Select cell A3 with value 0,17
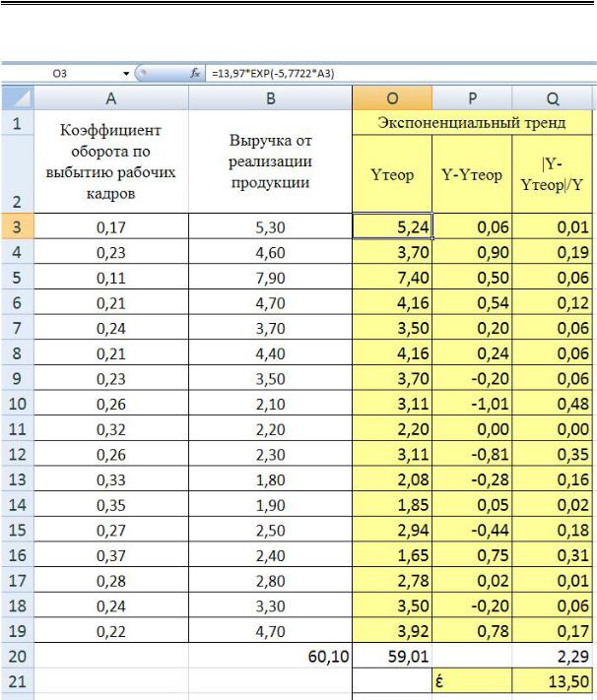Viewport: 597px width, 700px height. [111, 226]
